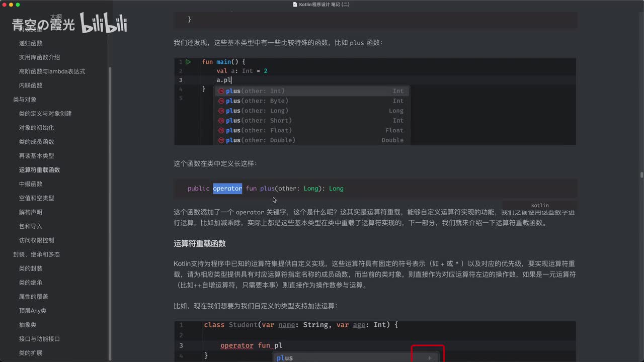Open 类的继承 outline entry

tap(31, 283)
